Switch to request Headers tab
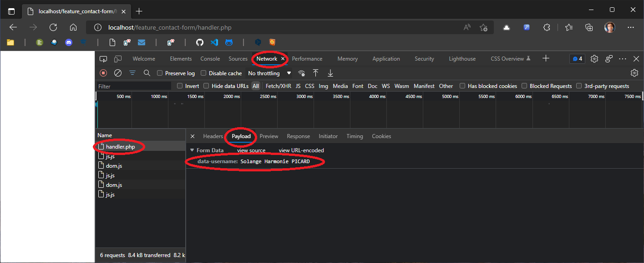 point(213,136)
